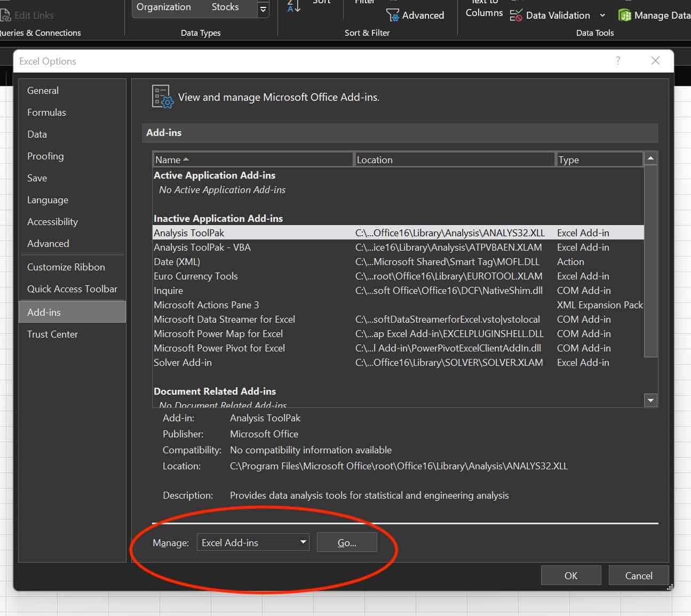The image size is (691, 616).
Task: Click the Edit Links icon
Action: coord(5,15)
